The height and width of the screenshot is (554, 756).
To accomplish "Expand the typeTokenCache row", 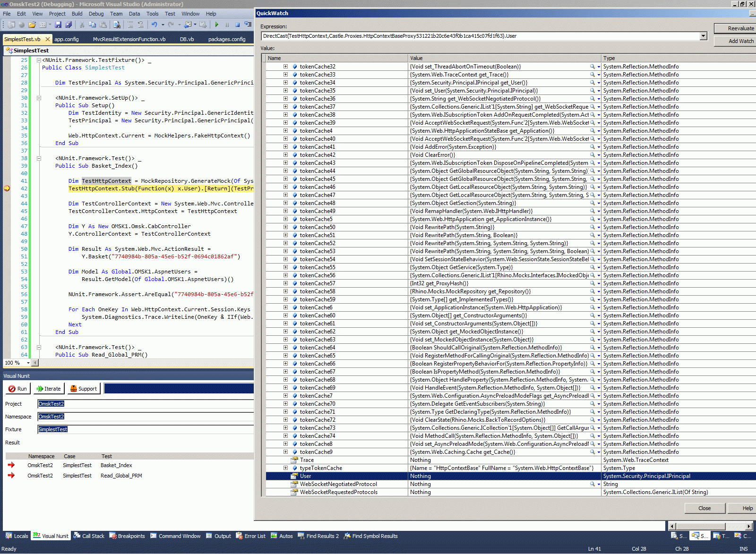I will point(285,468).
